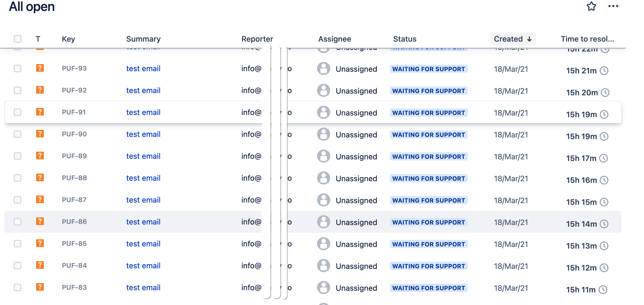Open issue key PUF-90
644x305 pixels.
coord(74,134)
